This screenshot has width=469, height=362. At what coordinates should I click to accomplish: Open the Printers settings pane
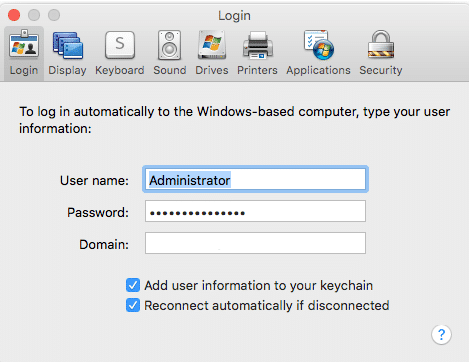pos(257,53)
